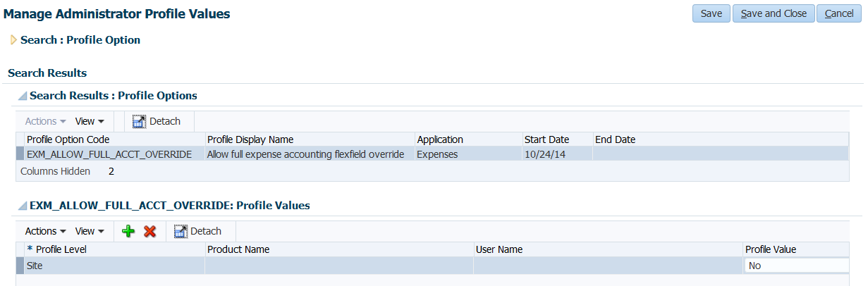The height and width of the screenshot is (286, 868).
Task: Open the Actions menu in Profile Values
Action: point(46,231)
